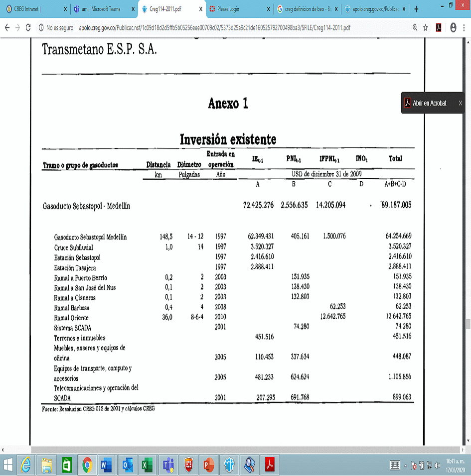This screenshot has width=471, height=476.
Task: Open Chrome's three-dot menu
Action: [x=465, y=28]
